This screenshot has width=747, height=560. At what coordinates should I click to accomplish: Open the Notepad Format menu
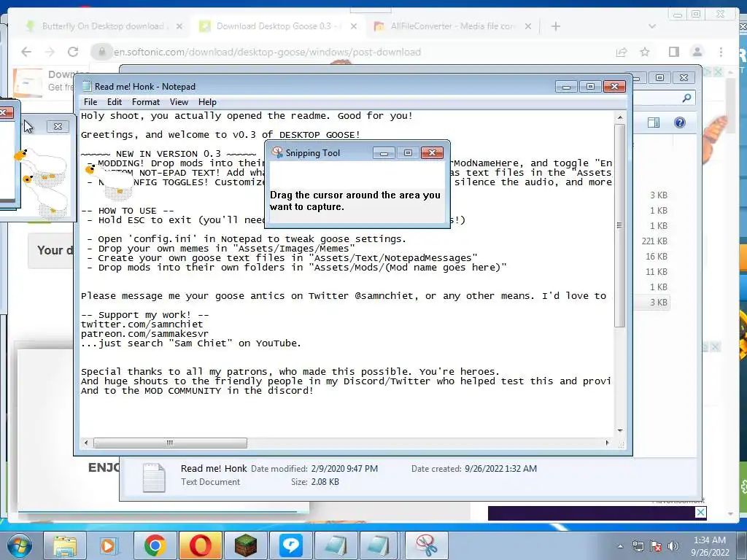(x=146, y=102)
